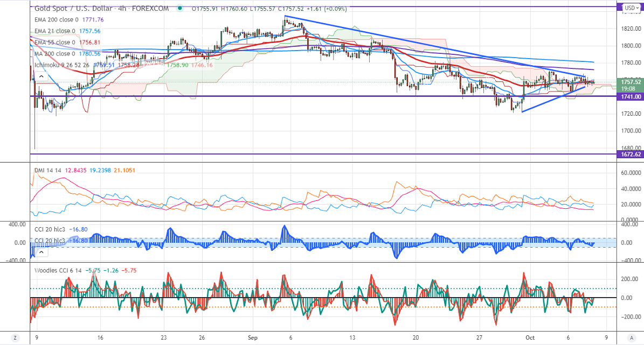Viewport: 644px width, 345px height.
Task: Select the EMA 200 close indicator legend
Action: coord(56,20)
